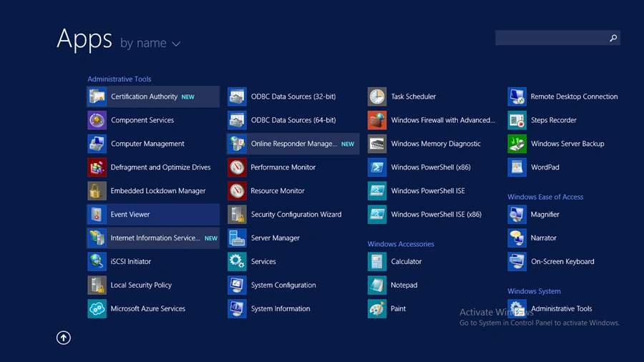Select the Windows Ease of Access header
644x362 pixels.
pyautogui.click(x=545, y=197)
